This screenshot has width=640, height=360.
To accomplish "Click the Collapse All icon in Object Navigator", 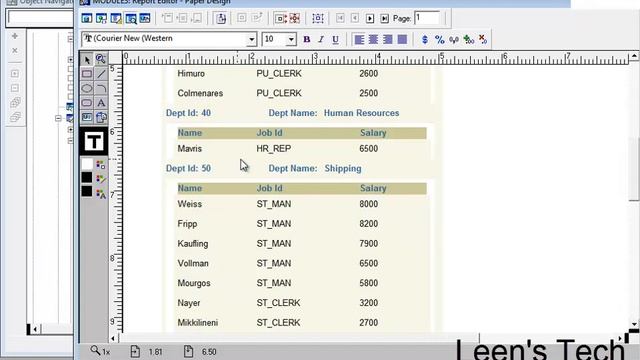I will (15, 118).
